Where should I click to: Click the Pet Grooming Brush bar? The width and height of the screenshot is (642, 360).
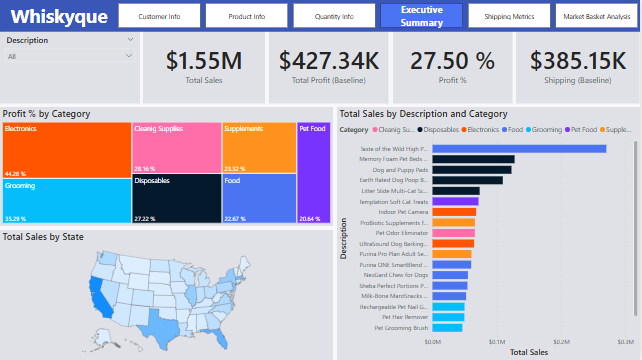tap(447, 328)
